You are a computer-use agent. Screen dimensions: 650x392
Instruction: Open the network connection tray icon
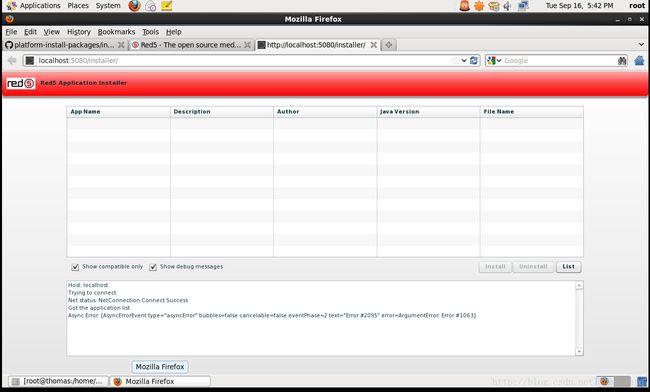click(x=523, y=6)
